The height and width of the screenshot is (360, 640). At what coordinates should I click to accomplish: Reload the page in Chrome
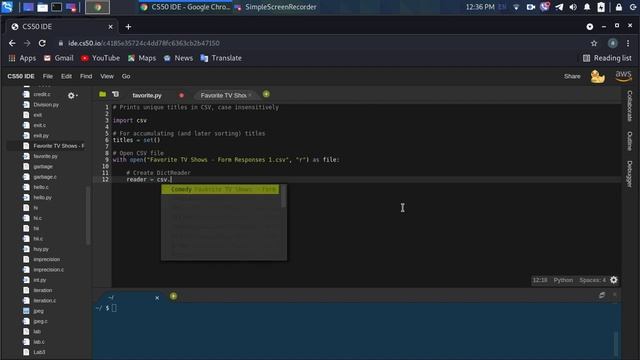point(42,43)
